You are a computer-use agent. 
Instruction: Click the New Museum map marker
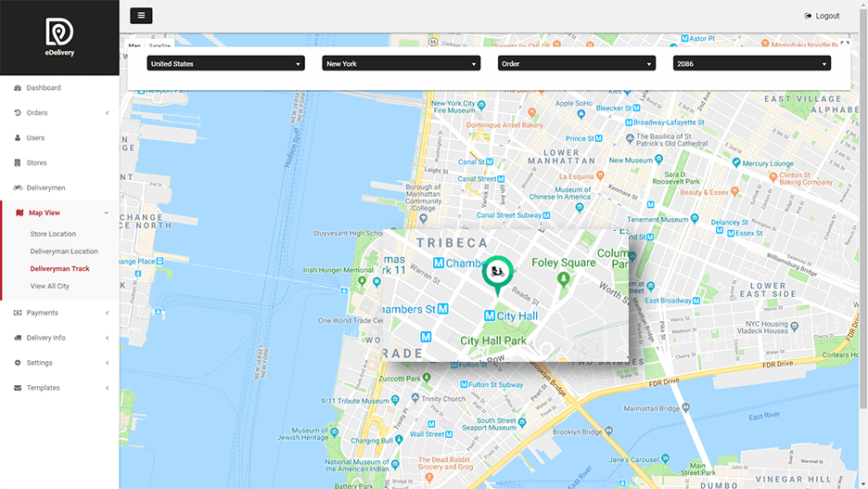(x=658, y=160)
